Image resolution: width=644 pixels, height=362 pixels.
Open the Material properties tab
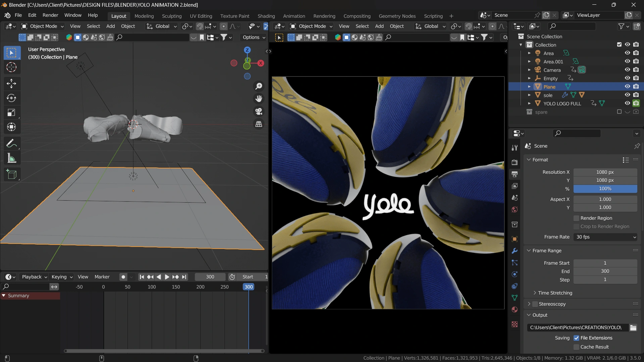point(514,309)
